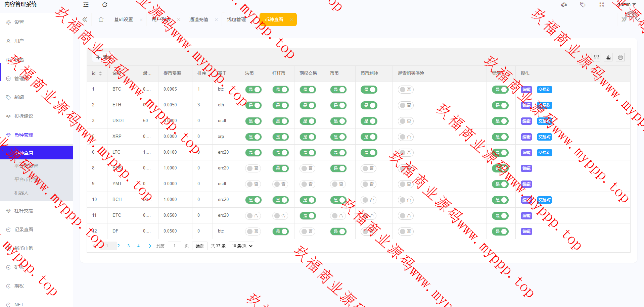Screen dimensions: 644x307
Task: Open the home tab icon
Action: coord(101,19)
